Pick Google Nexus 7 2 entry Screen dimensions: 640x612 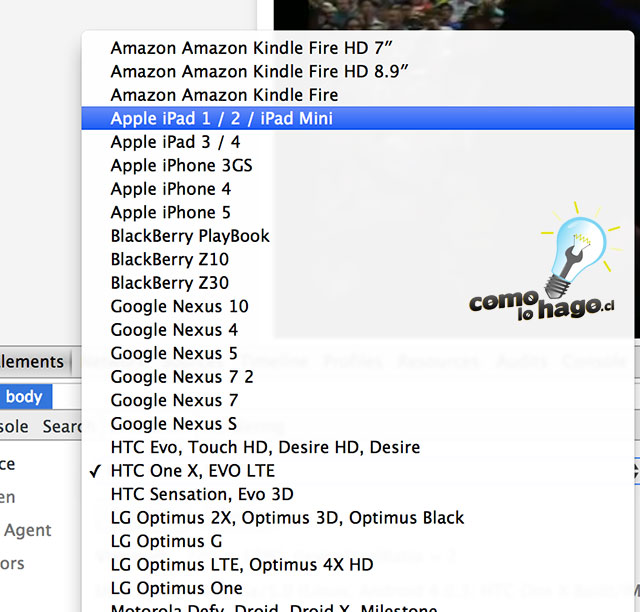pyautogui.click(x=182, y=377)
